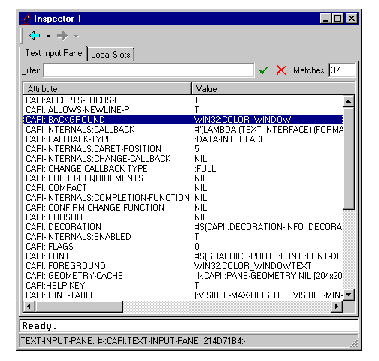
Task: Click the horizontal scrollbar left arrow
Action: tap(29, 306)
